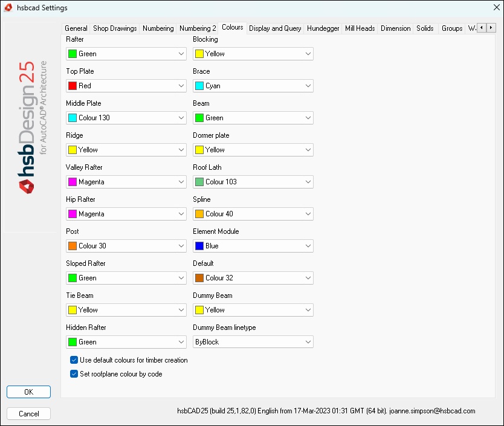Open the Element Module colour dropdown
504x426 pixels.
253,246
